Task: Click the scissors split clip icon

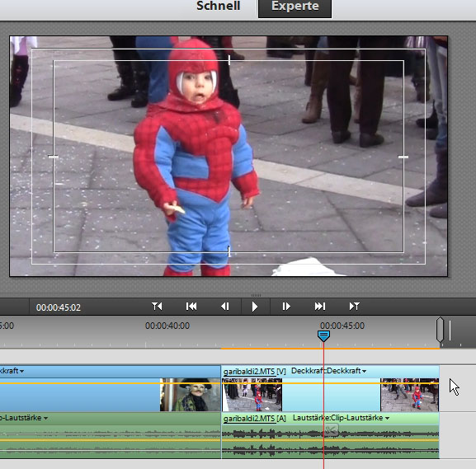Action: [x=331, y=430]
